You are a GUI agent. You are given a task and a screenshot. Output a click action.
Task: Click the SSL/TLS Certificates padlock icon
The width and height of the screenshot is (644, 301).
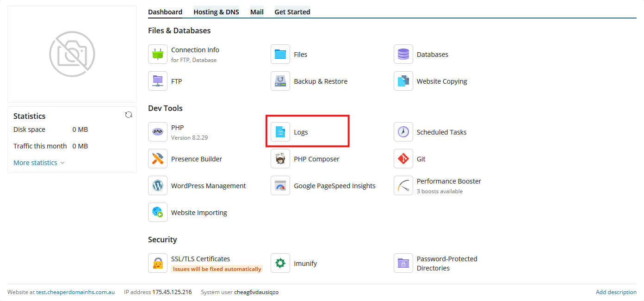(x=158, y=264)
